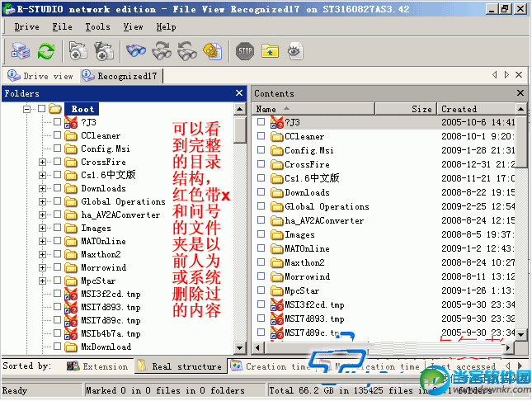Screen dimensions: 532x401
Task: Expand the ha_AV2AConverter tree node
Action: (x=42, y=215)
